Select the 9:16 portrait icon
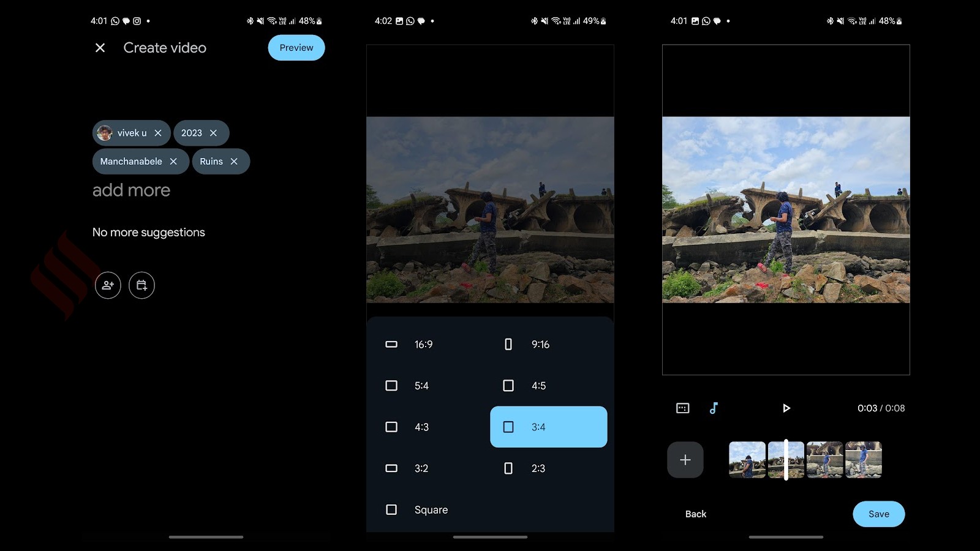 click(508, 344)
